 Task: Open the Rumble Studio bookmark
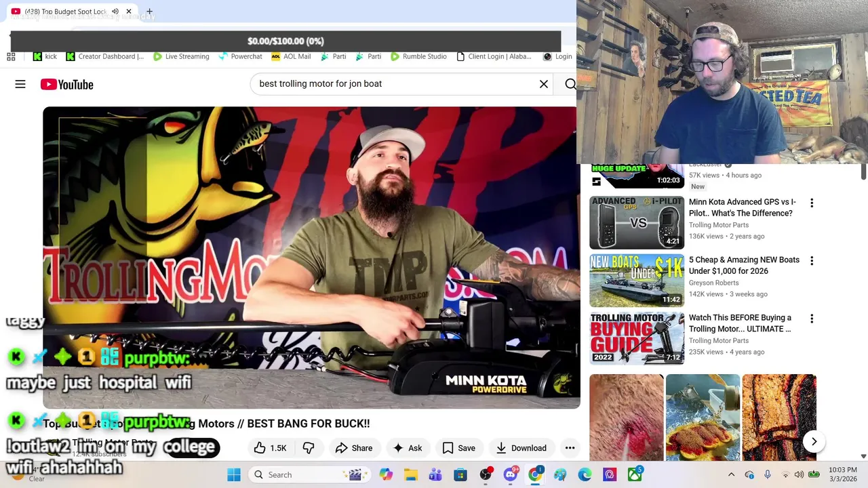(418, 56)
